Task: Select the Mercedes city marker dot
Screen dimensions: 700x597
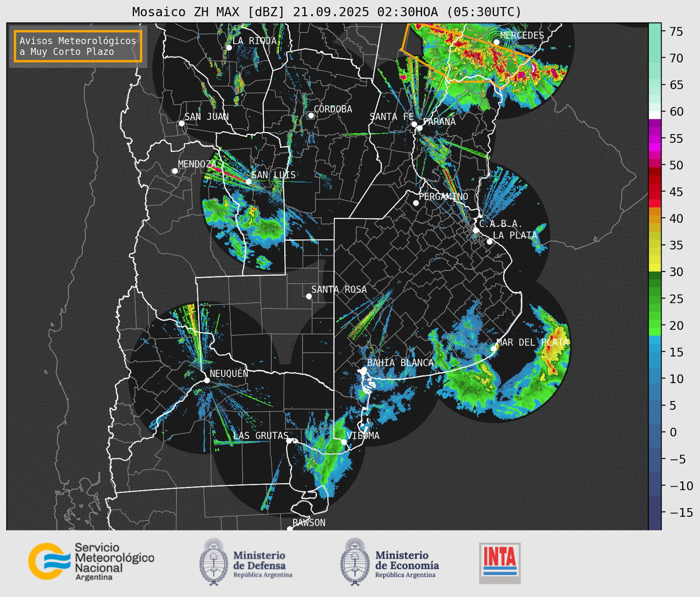Action: point(496,42)
